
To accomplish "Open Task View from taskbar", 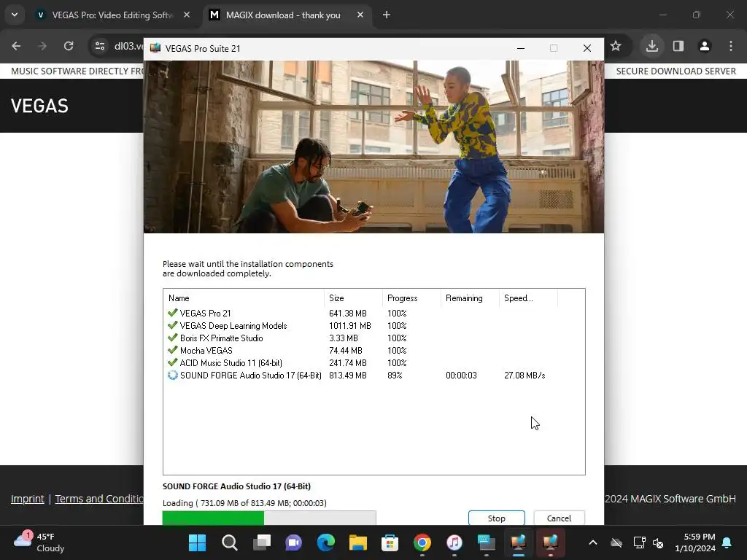I will 262,542.
